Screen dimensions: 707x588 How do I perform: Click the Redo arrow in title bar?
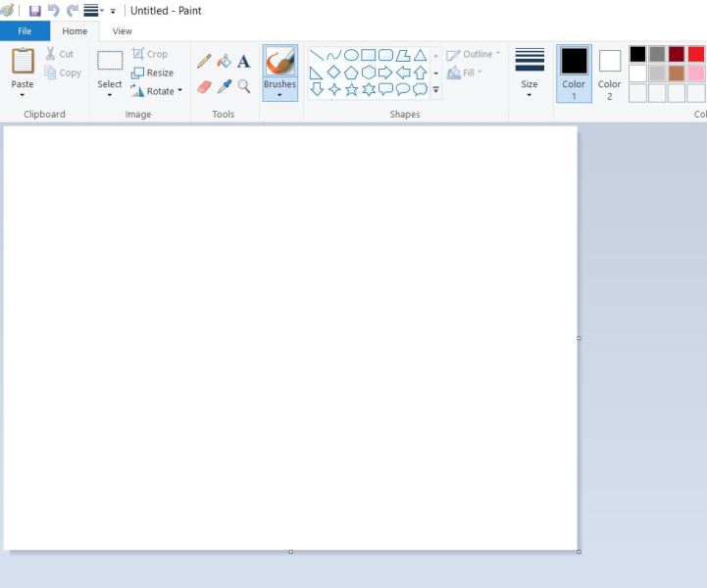pyautogui.click(x=73, y=11)
